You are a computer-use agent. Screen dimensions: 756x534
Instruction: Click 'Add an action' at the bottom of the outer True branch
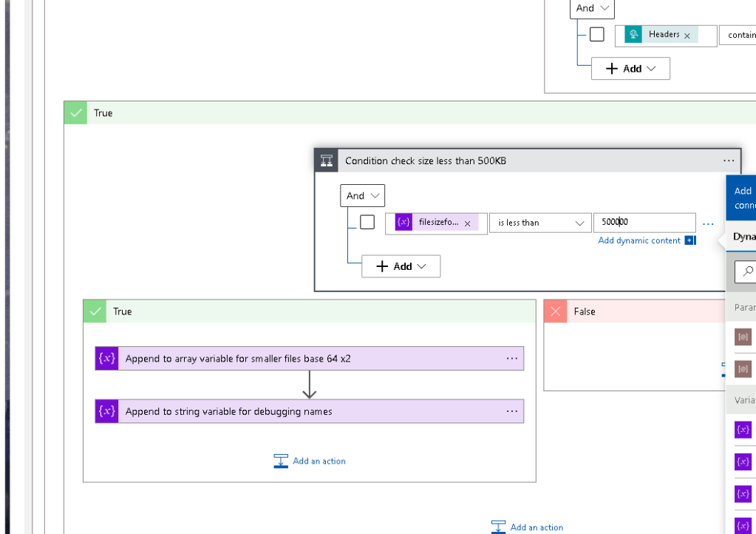pyautogui.click(x=527, y=527)
